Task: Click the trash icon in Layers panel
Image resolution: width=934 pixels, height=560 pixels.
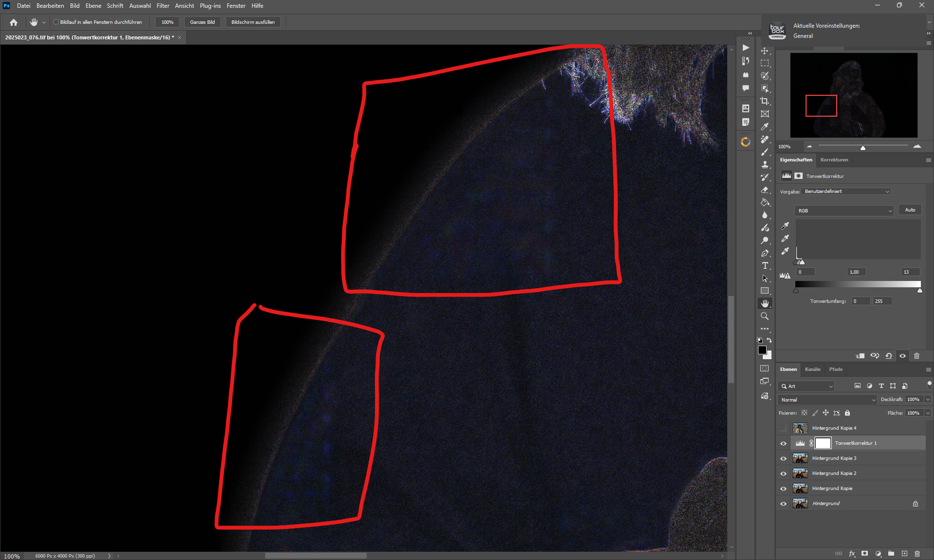Action: [917, 553]
